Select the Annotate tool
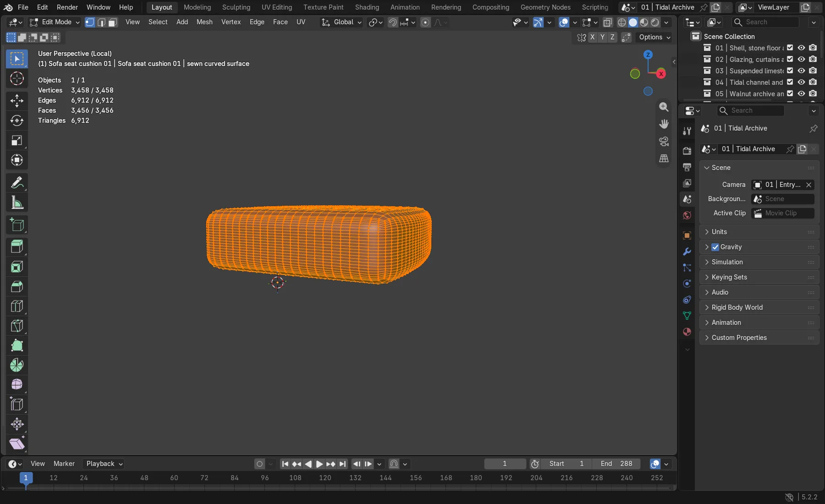 coord(17,183)
